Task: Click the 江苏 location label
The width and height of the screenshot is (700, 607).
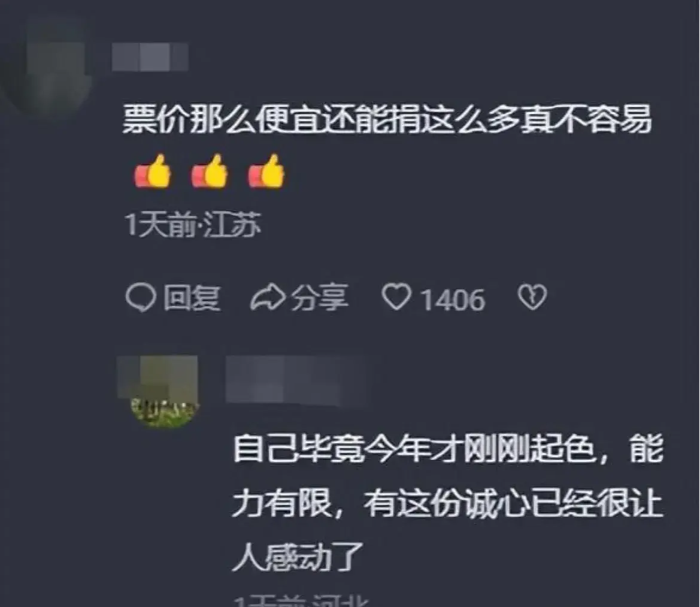Action: pos(232,224)
